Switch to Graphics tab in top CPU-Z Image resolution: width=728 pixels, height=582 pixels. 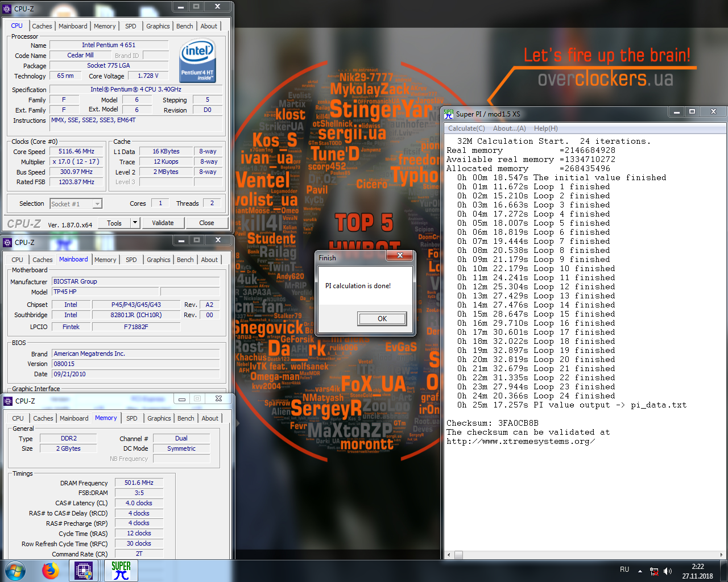coord(158,26)
